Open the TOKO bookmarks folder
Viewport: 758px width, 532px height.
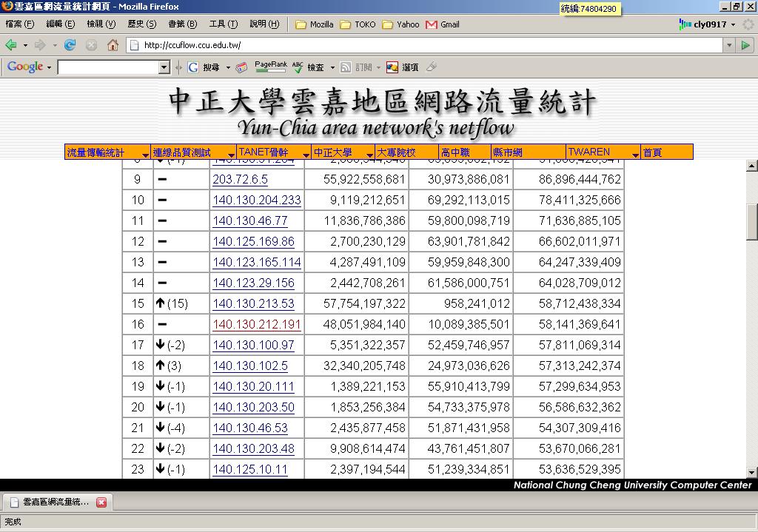tap(358, 24)
